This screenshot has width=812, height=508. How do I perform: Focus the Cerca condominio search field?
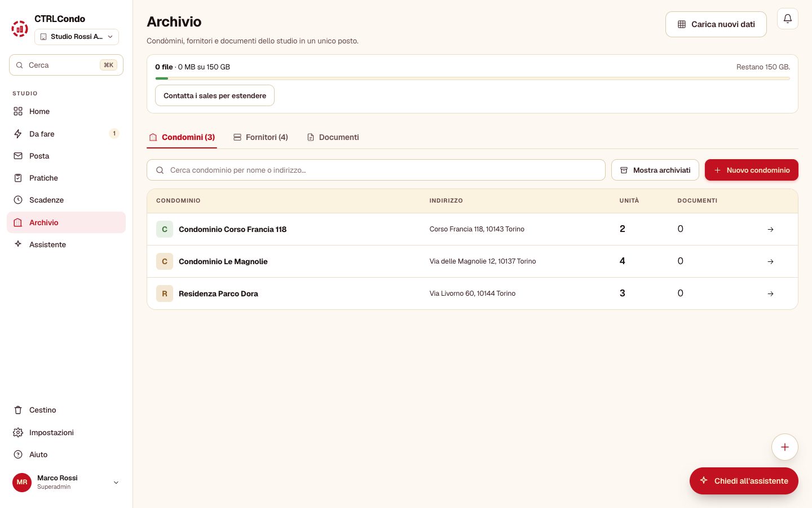pos(376,170)
